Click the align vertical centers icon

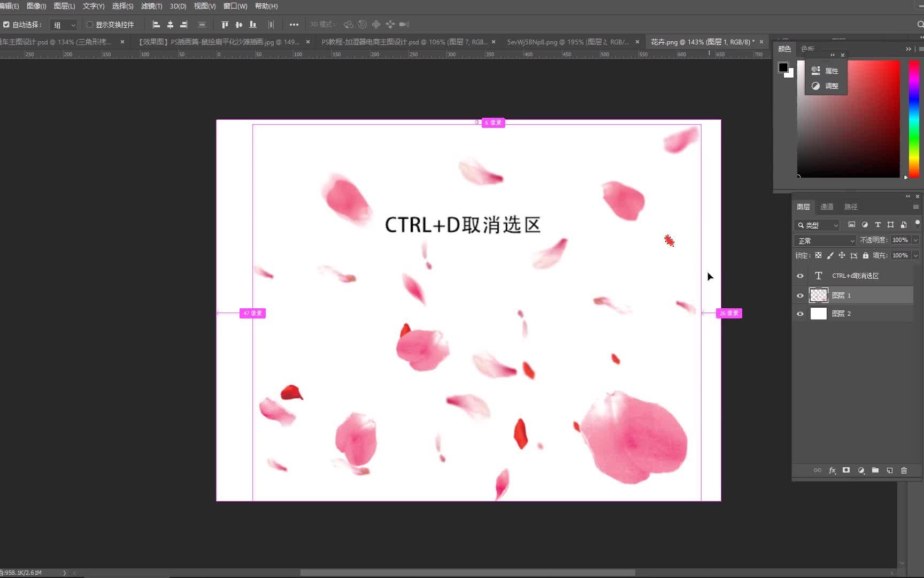pyautogui.click(x=239, y=25)
